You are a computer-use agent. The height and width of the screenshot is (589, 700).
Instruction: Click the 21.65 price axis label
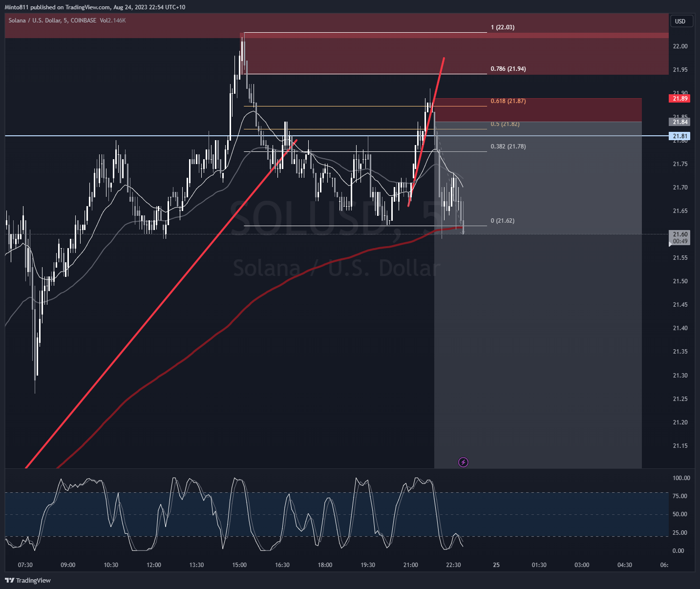(x=680, y=211)
